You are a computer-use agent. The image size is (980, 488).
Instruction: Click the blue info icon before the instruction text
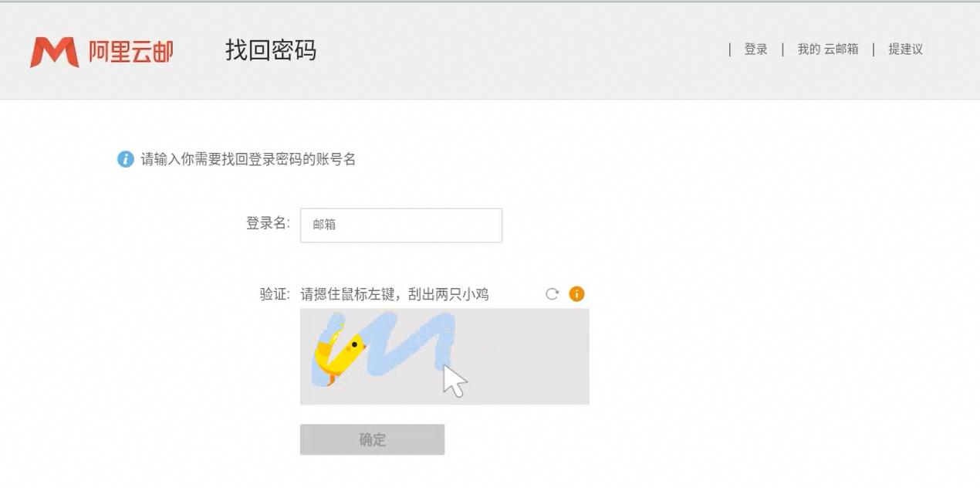124,159
